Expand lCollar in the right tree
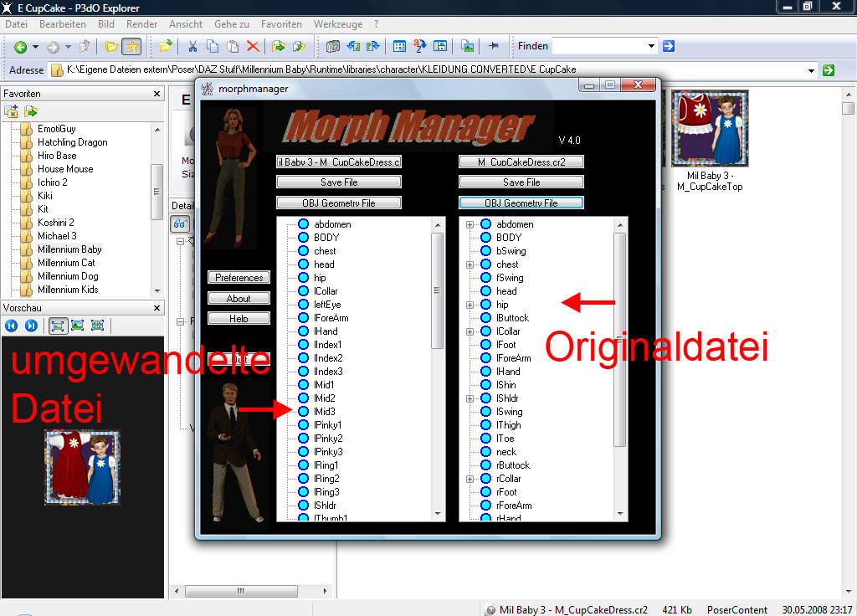The image size is (857, 616). pos(470,331)
